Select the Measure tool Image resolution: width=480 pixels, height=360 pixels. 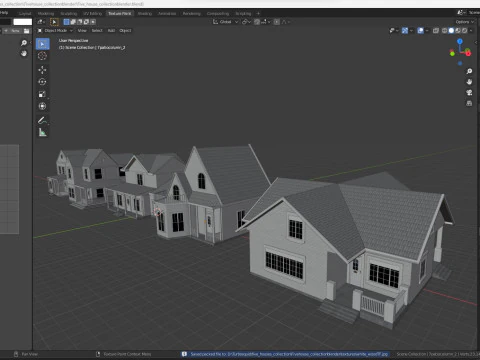click(x=42, y=132)
